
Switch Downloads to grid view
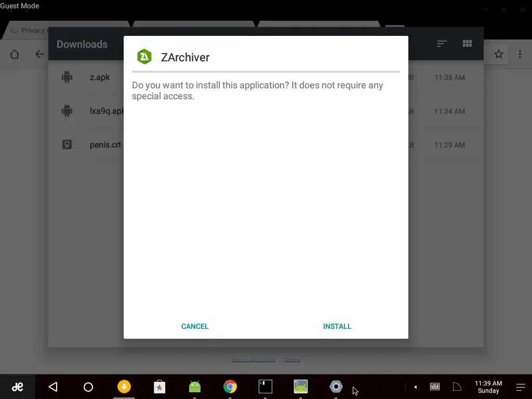(467, 44)
